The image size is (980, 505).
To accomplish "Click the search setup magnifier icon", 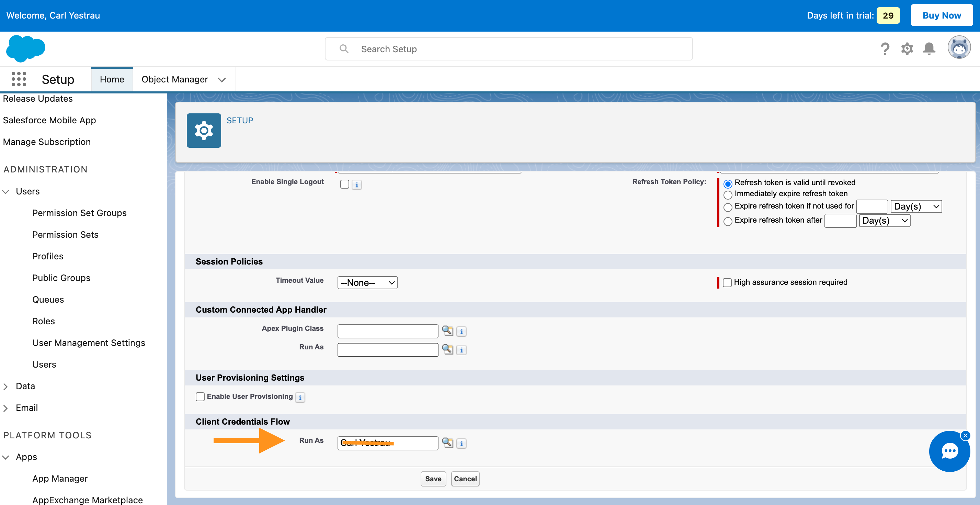I will tap(344, 48).
